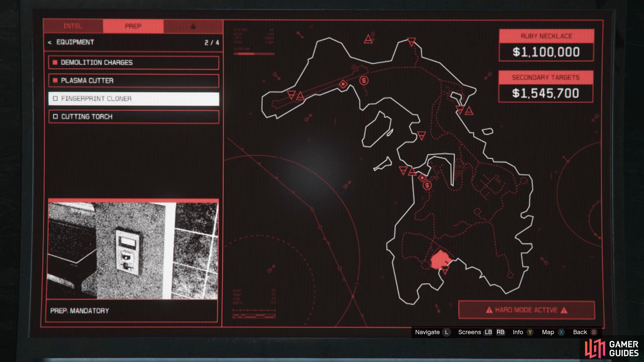The width and height of the screenshot is (644, 362).
Task: Choose FINGERPRINT CLONER entry
Action: point(133,99)
